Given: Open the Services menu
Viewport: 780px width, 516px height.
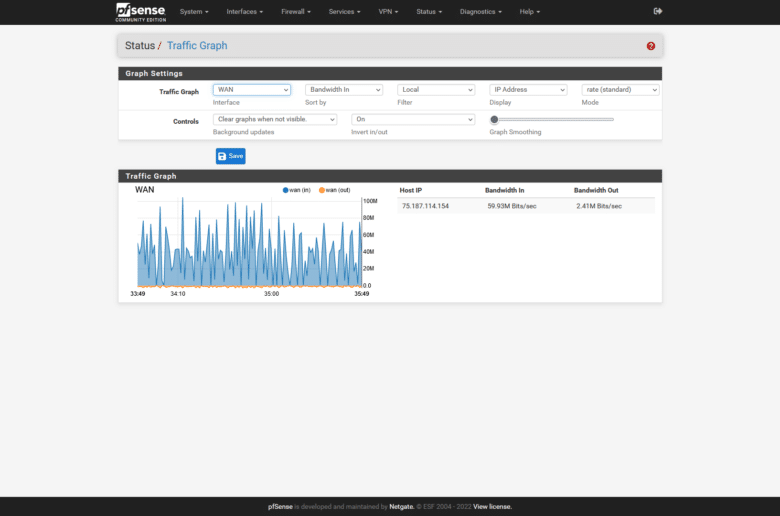Looking at the screenshot, I should click(x=344, y=11).
